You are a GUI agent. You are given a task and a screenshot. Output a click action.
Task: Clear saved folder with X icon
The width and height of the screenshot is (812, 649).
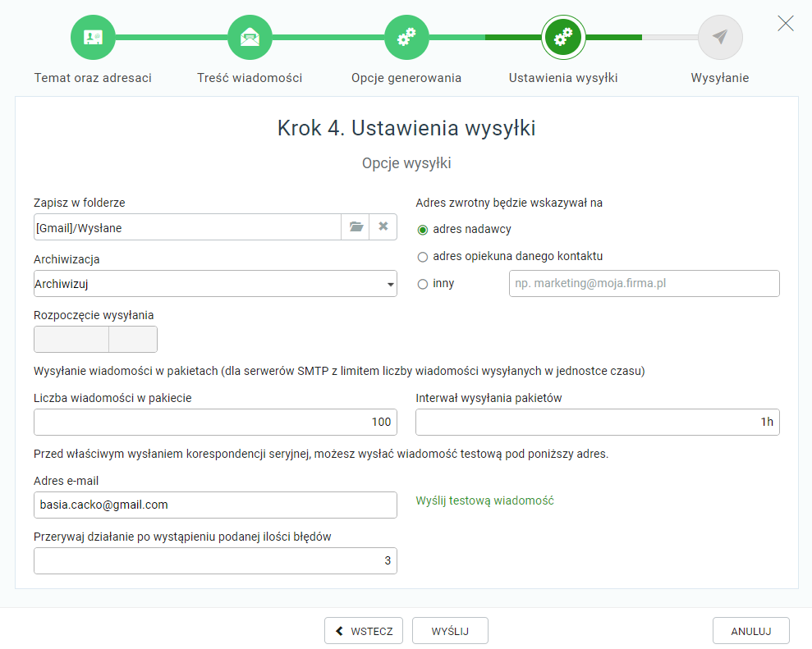click(383, 226)
